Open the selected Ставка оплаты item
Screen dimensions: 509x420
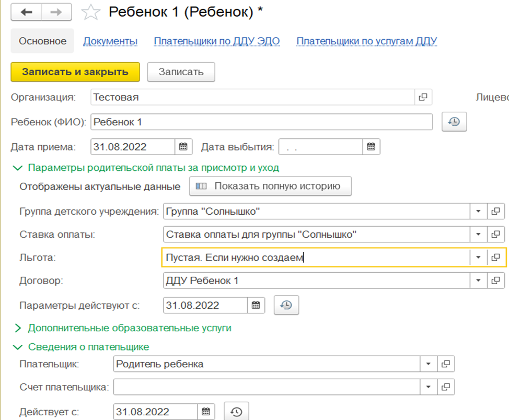pyautogui.click(x=496, y=235)
